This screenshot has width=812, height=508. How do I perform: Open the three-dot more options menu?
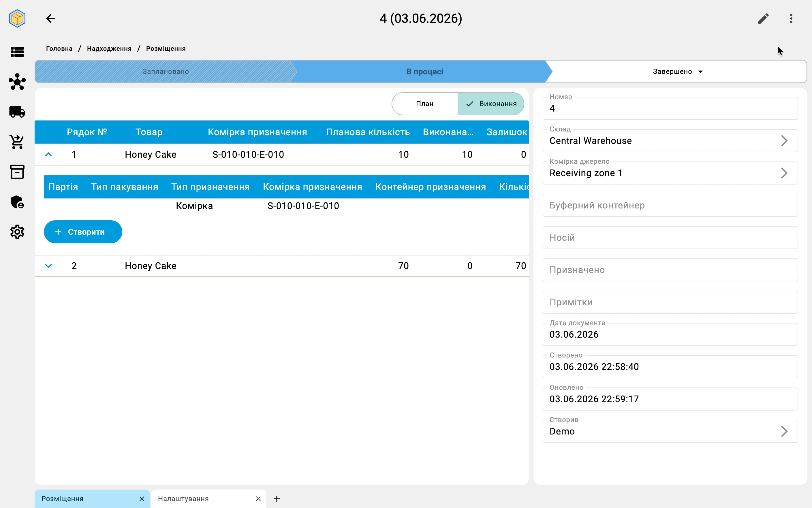pos(791,18)
